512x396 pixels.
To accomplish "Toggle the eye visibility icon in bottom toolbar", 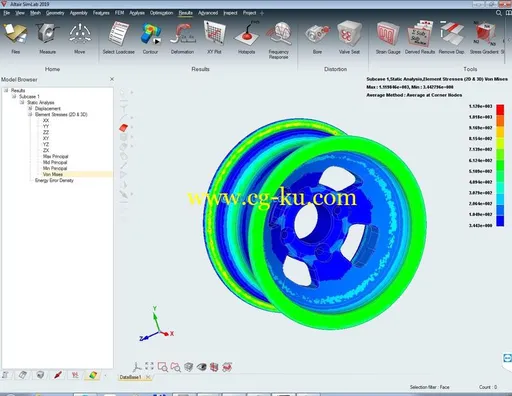I will [201, 367].
